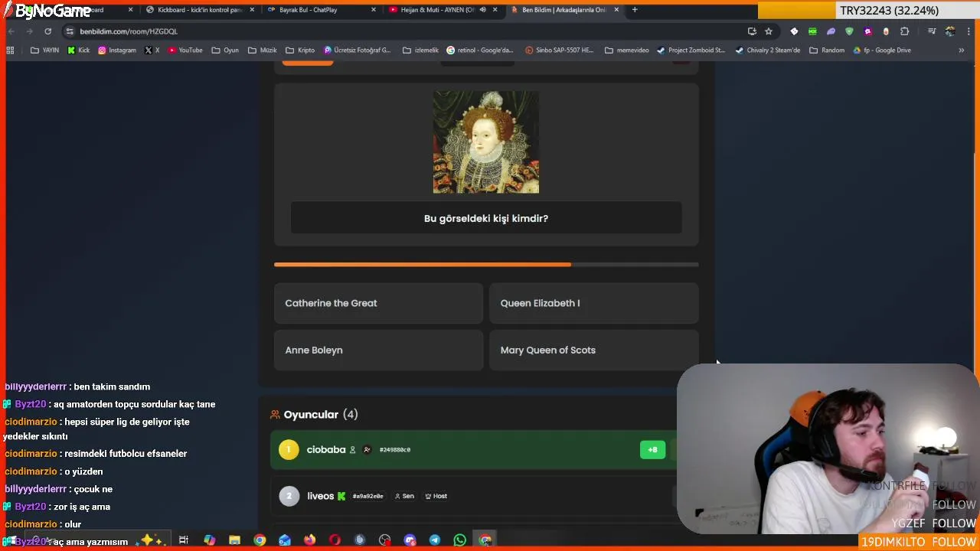
Task: Open Google Chrome from the taskbar
Action: pos(260,540)
